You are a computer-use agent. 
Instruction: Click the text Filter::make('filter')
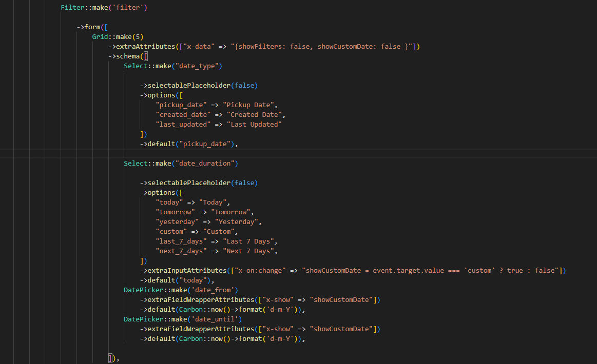[104, 8]
